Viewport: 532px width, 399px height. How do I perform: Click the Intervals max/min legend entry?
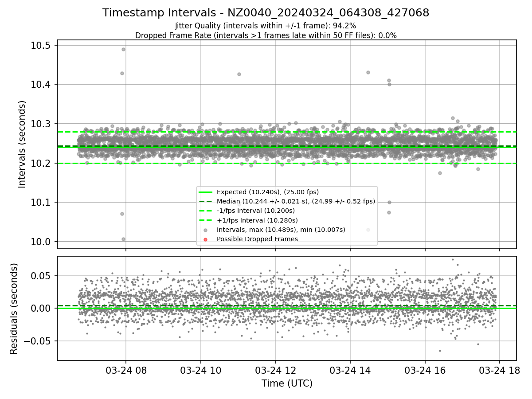click(281, 230)
